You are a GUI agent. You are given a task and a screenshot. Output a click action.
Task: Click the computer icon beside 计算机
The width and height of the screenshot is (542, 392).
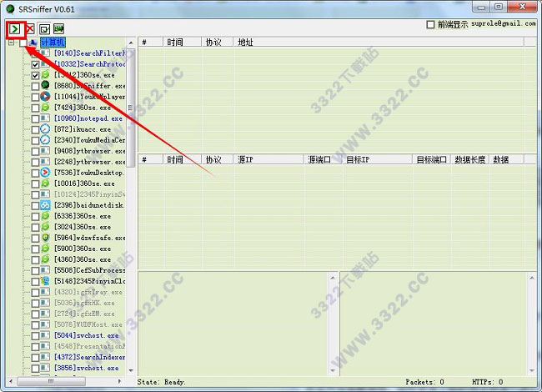[33, 43]
